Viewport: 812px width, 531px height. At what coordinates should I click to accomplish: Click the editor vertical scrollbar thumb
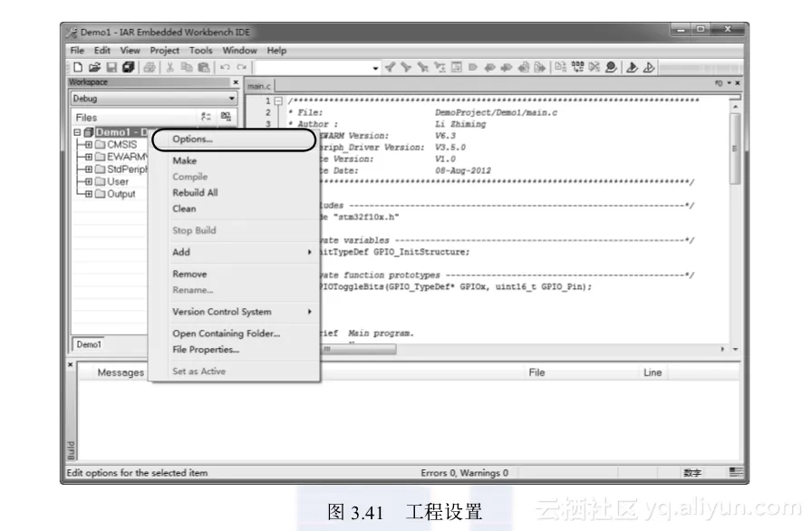(735, 149)
